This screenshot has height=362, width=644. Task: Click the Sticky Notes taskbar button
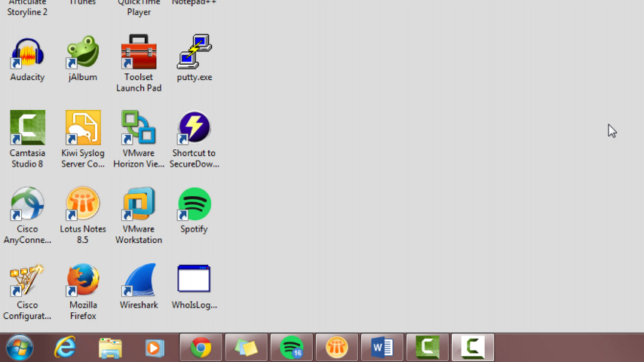coord(246,348)
